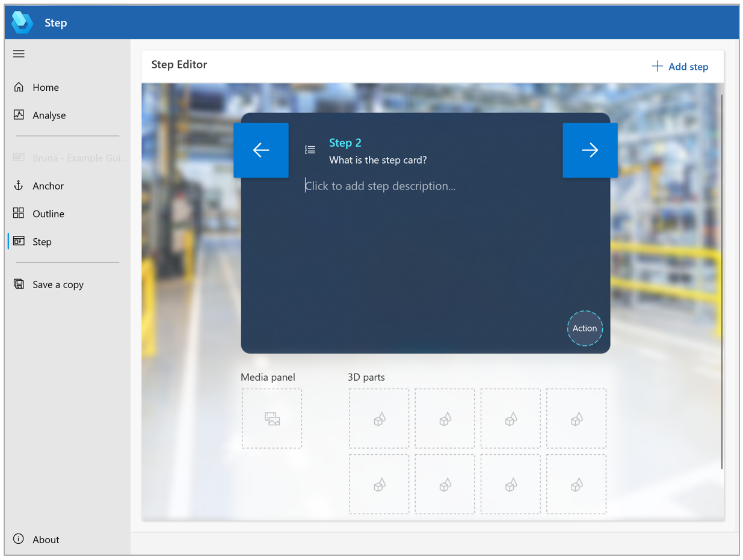This screenshot has width=743, height=560.
Task: Click the About info icon
Action: (x=19, y=539)
